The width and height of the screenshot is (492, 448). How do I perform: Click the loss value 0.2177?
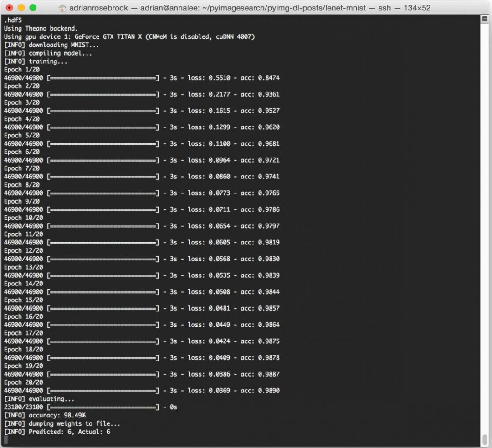click(219, 94)
